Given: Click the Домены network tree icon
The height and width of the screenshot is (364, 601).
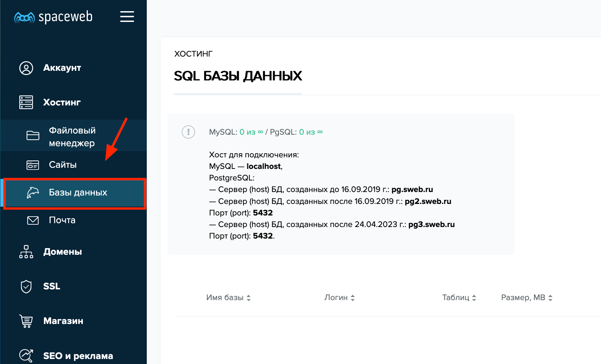Looking at the screenshot, I should pyautogui.click(x=26, y=252).
